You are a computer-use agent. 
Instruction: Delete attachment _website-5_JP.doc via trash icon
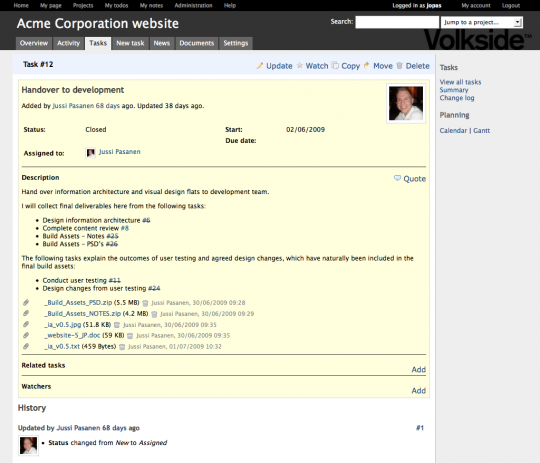coord(130,336)
